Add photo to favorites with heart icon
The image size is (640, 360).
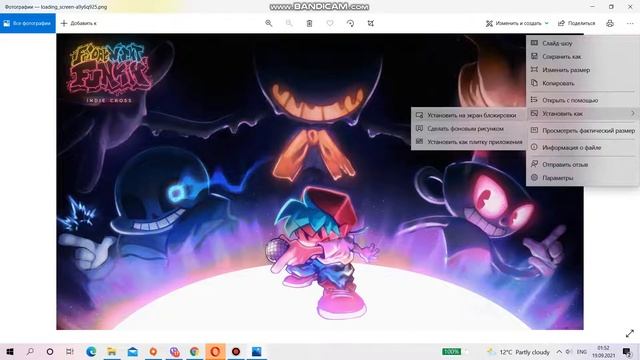click(x=330, y=23)
